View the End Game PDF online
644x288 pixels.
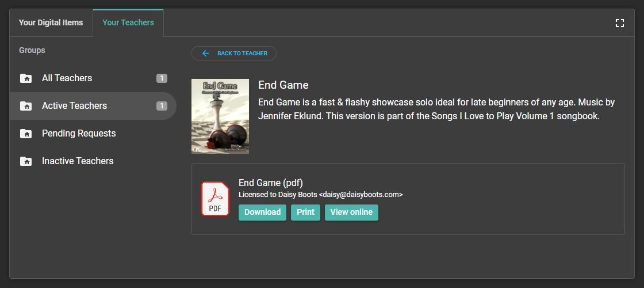point(351,213)
